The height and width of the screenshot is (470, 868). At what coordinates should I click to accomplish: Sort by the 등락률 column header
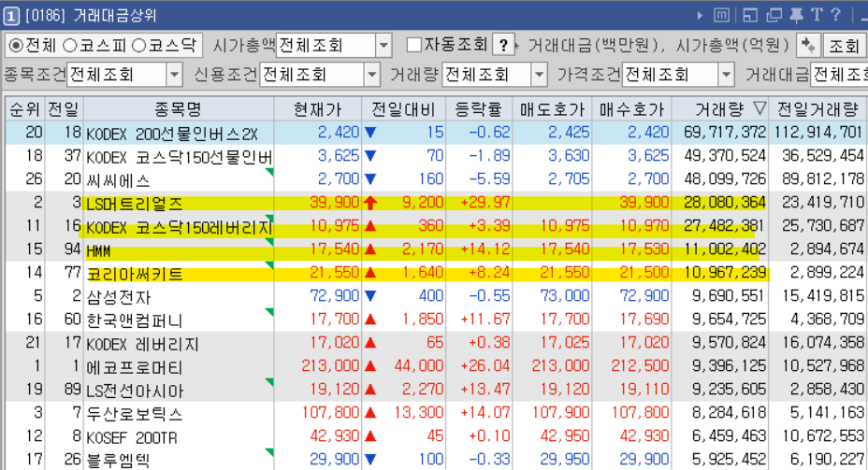479,109
